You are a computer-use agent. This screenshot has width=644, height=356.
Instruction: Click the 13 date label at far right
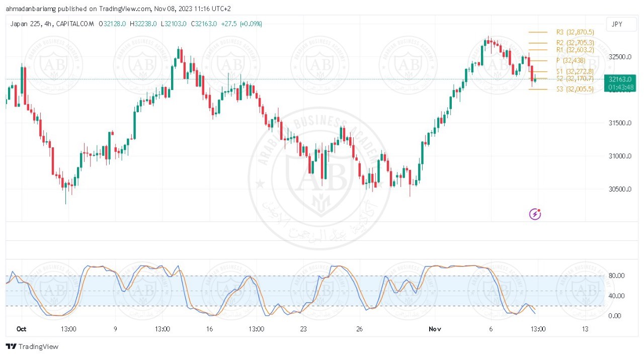point(585,329)
